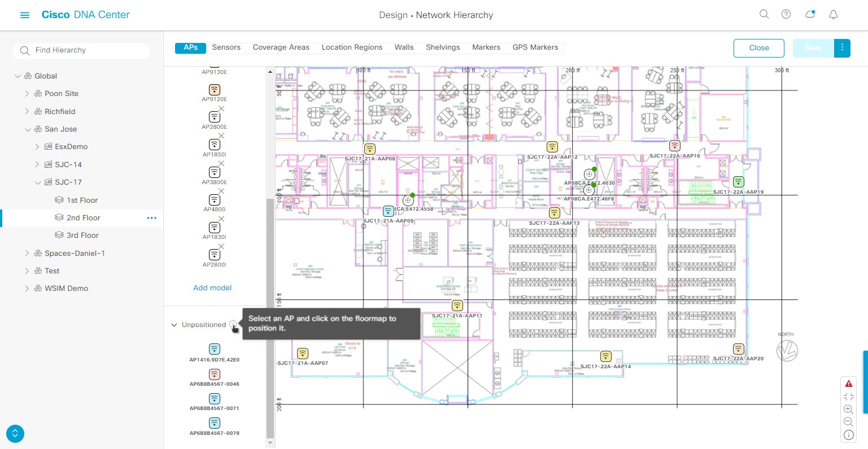This screenshot has height=449, width=868.
Task: Select the AP2800I model icon
Action: (x=215, y=255)
